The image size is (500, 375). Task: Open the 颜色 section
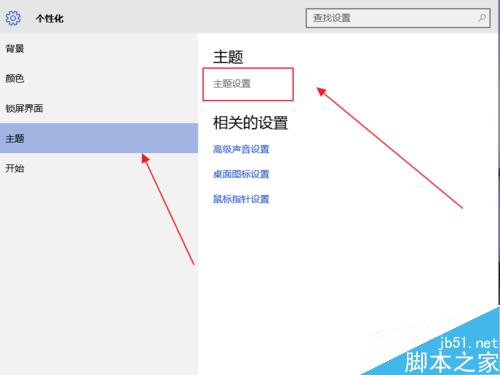pos(99,79)
